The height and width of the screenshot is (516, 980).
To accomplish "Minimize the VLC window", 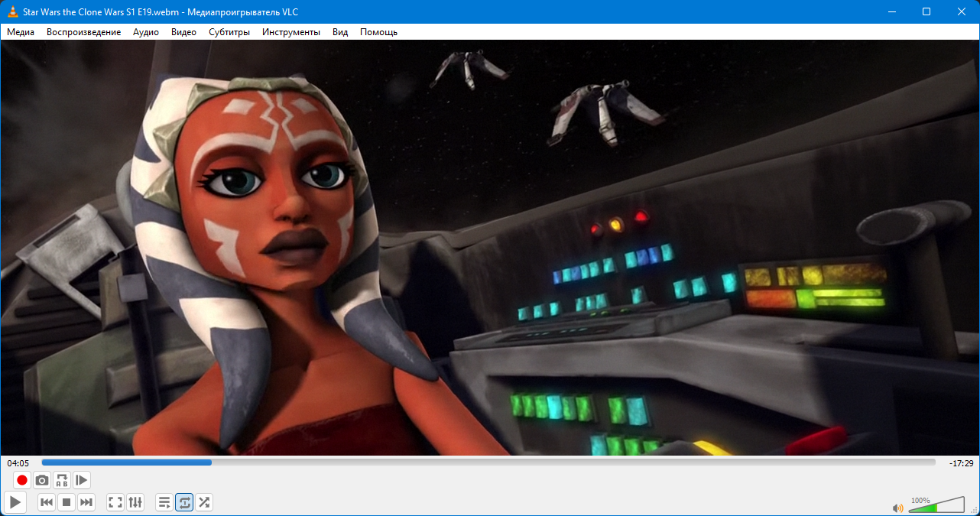I will (x=891, y=11).
